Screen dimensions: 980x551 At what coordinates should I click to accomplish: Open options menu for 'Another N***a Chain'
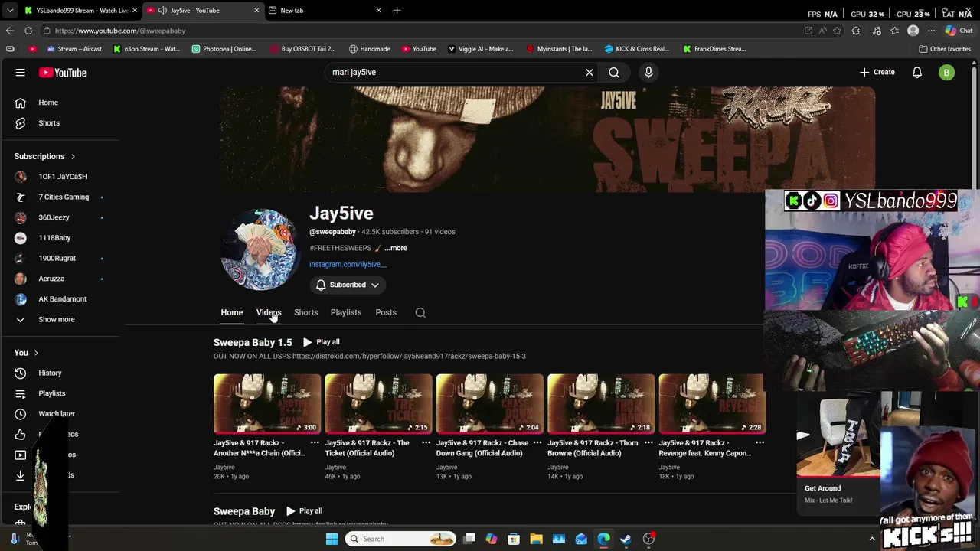[x=315, y=443]
